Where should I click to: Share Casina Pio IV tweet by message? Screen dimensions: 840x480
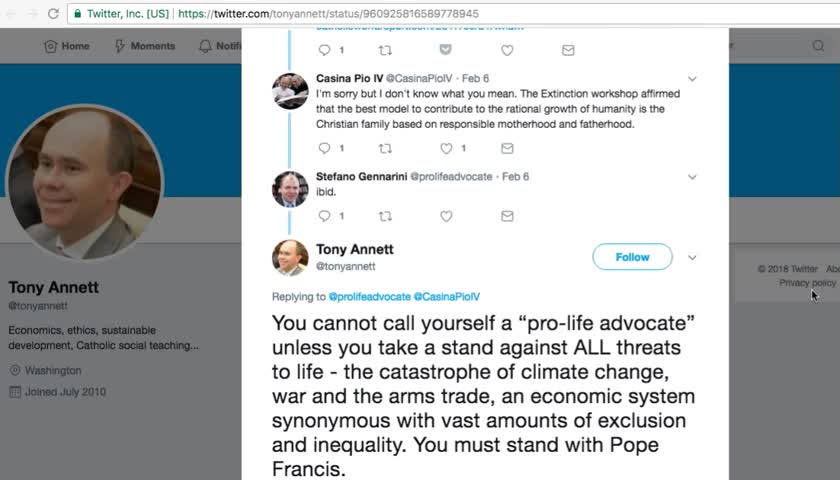(x=507, y=148)
